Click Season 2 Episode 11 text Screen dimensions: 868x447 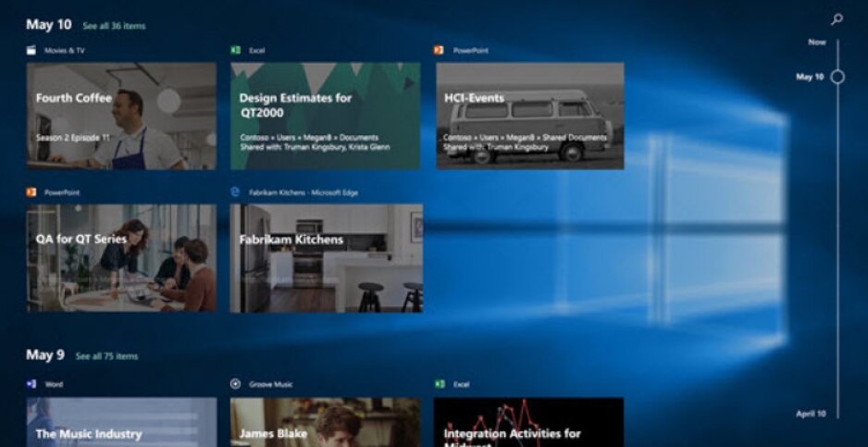tap(73, 138)
